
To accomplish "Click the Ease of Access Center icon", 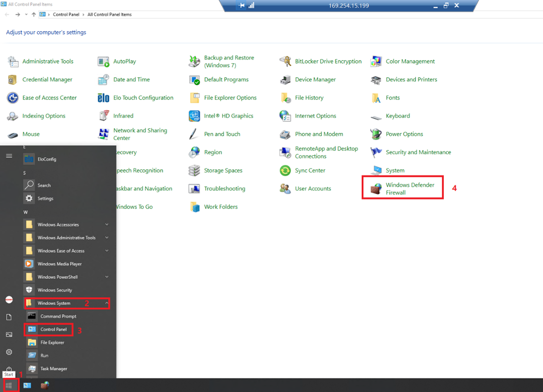I will [13, 98].
